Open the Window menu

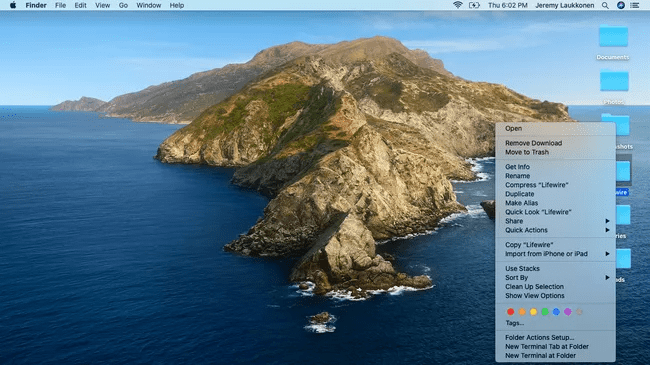tap(148, 5)
